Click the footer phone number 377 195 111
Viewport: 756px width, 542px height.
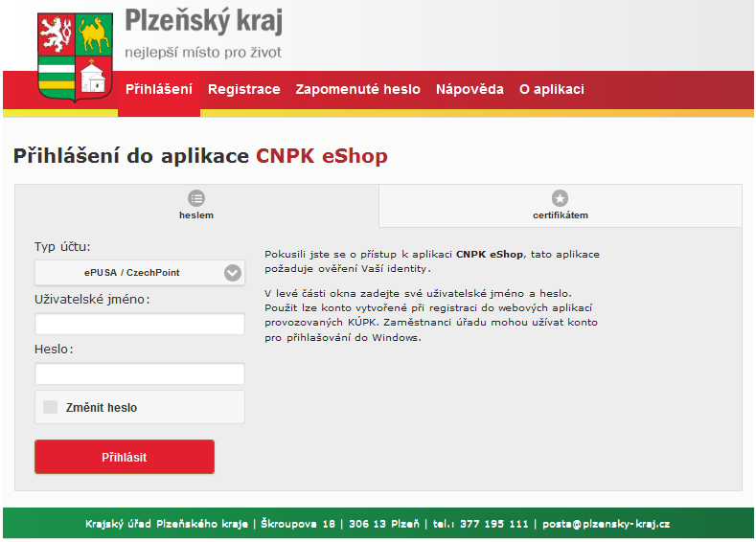click(x=494, y=524)
